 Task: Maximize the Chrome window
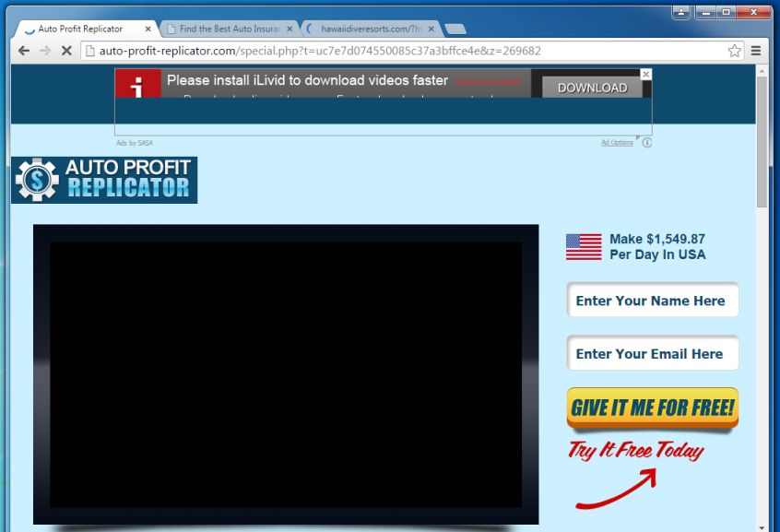[x=726, y=11]
